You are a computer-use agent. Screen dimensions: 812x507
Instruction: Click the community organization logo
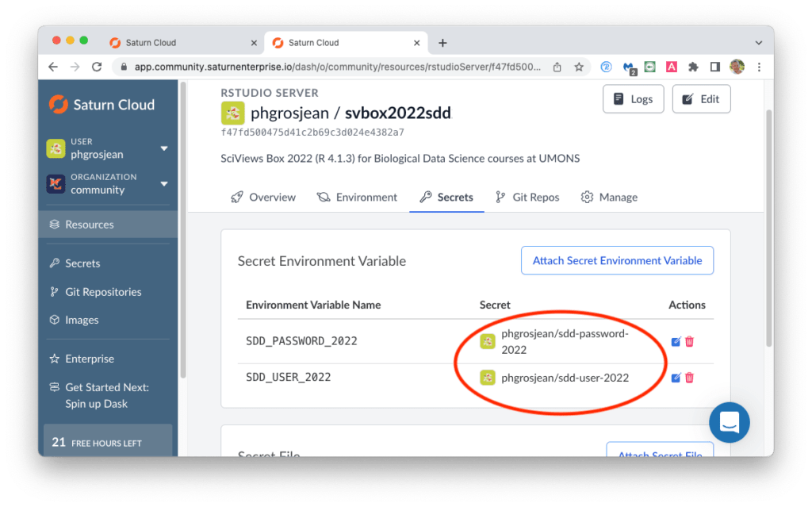pyautogui.click(x=56, y=183)
